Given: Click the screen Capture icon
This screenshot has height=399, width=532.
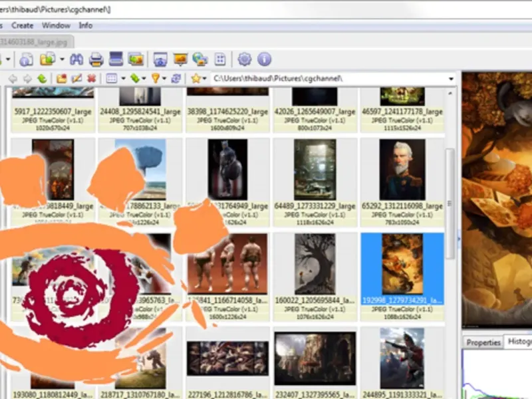Looking at the screenshot, I should tap(160, 59).
